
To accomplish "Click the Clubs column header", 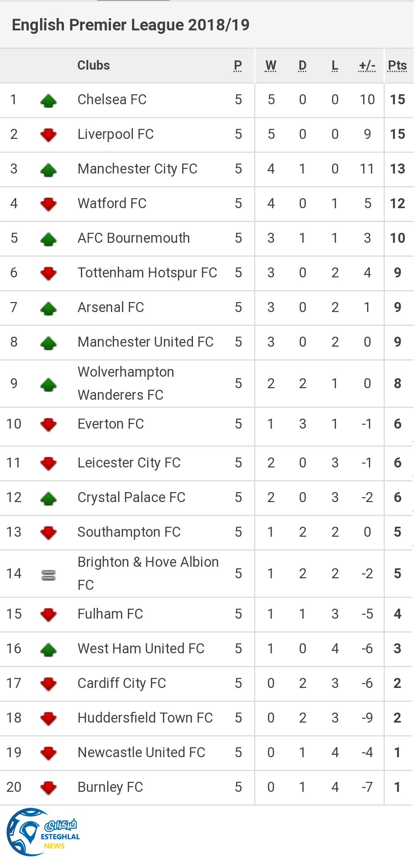I will [x=94, y=65].
